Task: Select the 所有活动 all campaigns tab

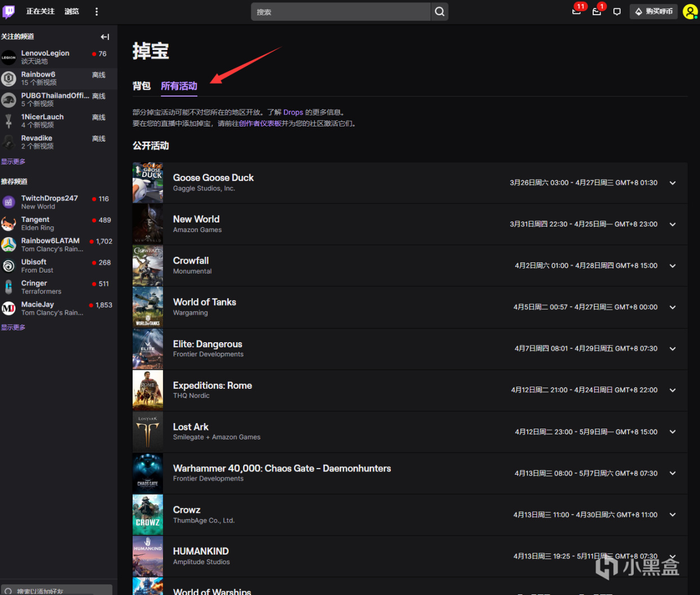Action: [179, 86]
